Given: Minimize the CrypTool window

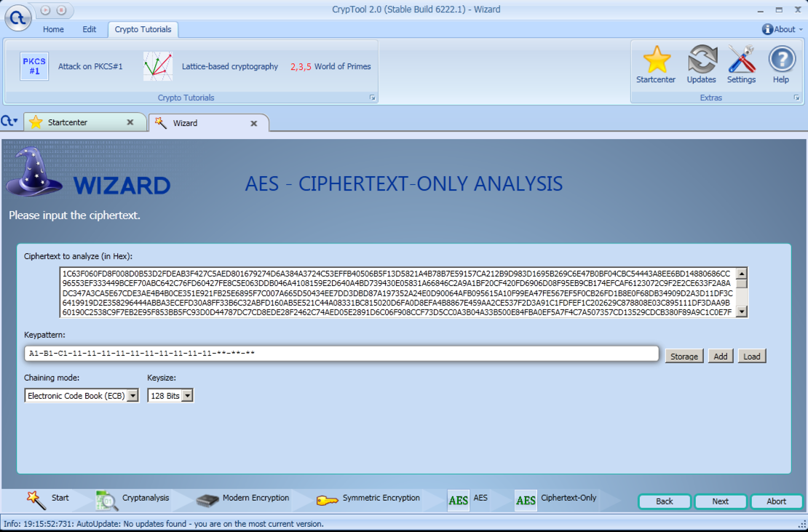Looking at the screenshot, I should [x=760, y=9].
